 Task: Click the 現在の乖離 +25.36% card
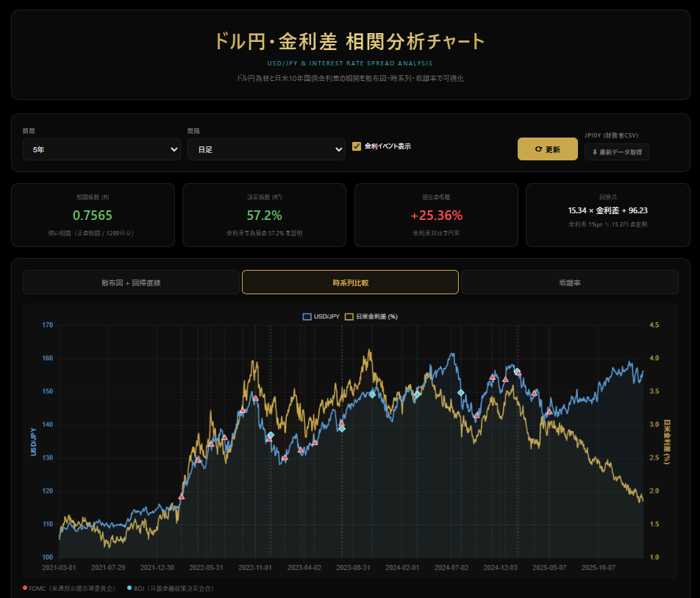point(437,215)
